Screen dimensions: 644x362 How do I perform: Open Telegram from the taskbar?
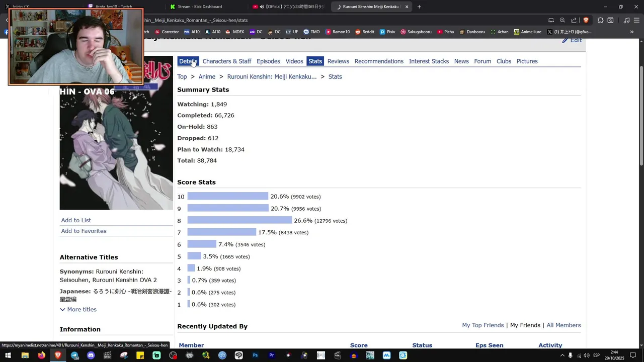[74, 355]
